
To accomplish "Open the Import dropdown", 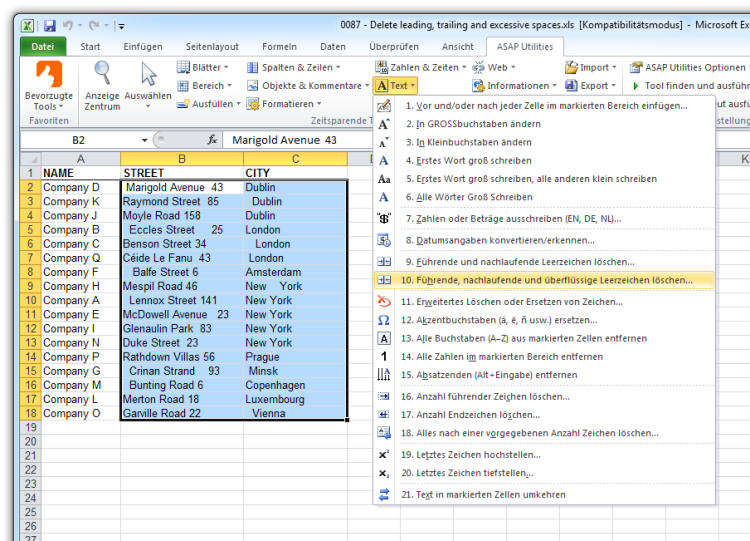I will (591, 67).
